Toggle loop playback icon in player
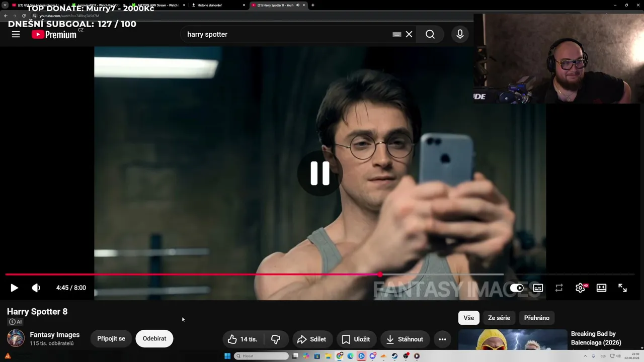This screenshot has width=644, height=362. tap(559, 288)
